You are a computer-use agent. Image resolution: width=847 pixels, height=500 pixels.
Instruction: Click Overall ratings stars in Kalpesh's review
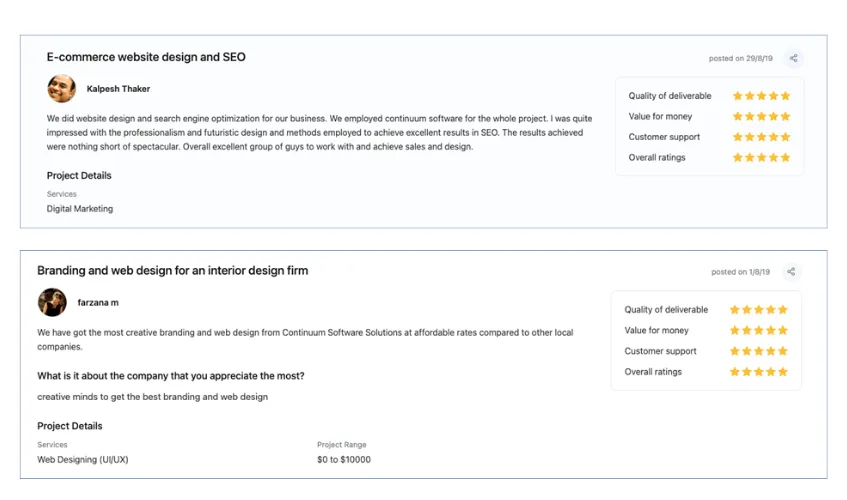pos(761,157)
